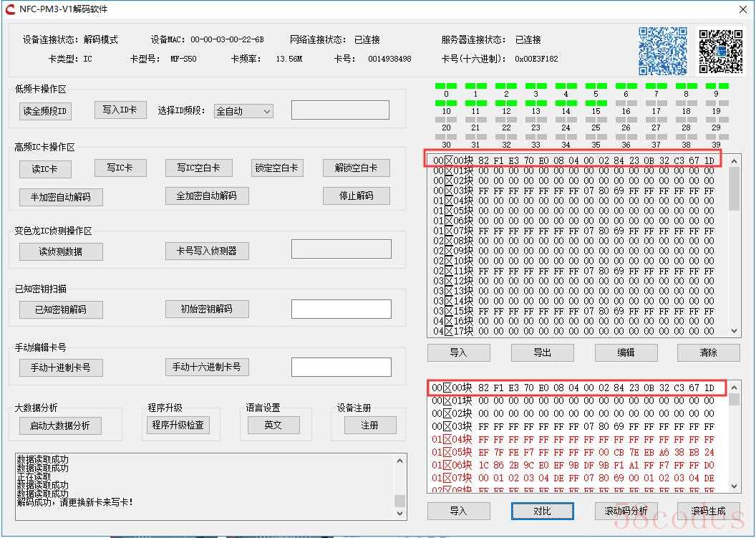Select upper list row 00区03块
Viewport: 756px width, 538px height.
(x=573, y=191)
